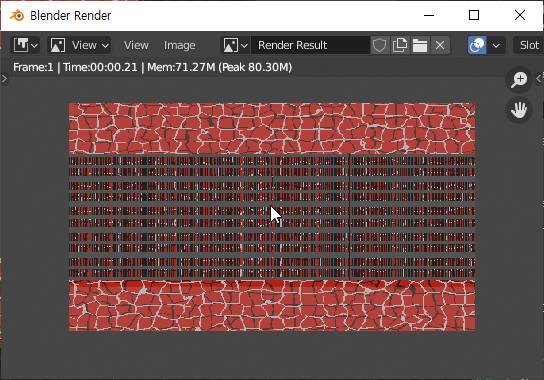Viewport: 544px width, 380px height.
Task: Unlink the Render Result image
Action: point(440,45)
